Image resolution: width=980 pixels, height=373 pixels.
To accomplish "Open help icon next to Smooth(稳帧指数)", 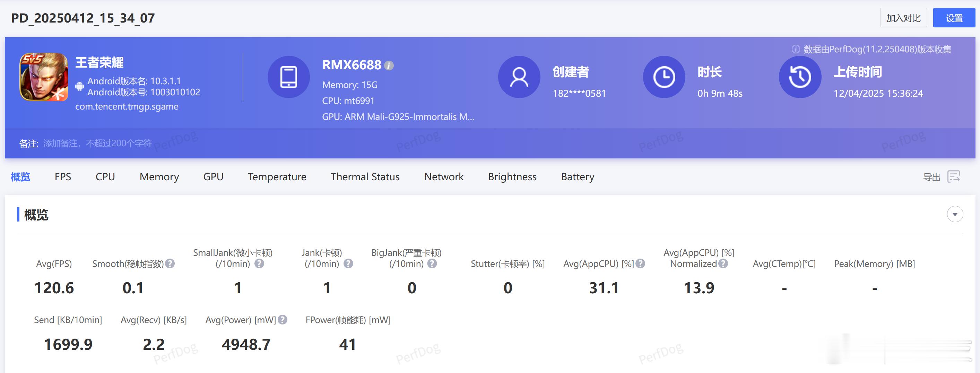I will (x=170, y=263).
